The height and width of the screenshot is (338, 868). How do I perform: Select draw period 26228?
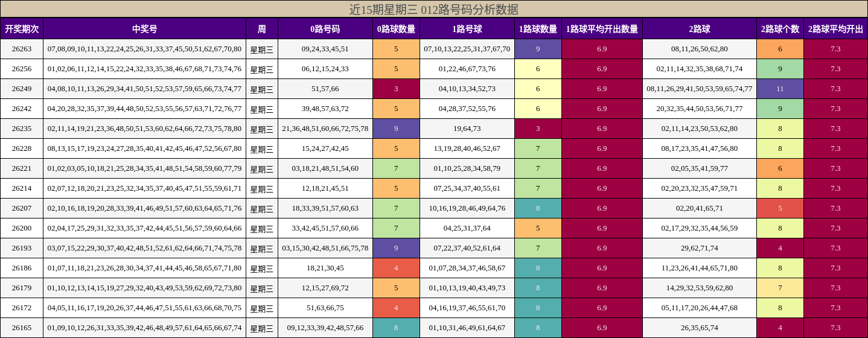pyautogui.click(x=22, y=148)
